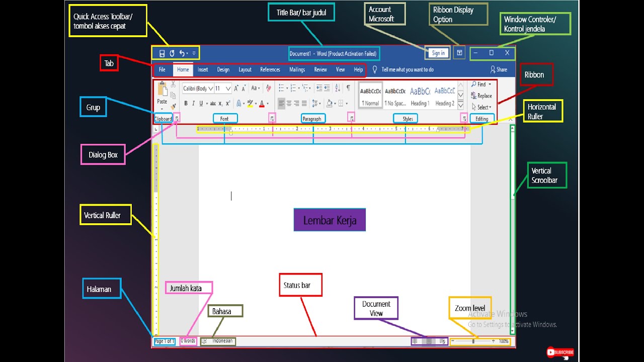Apply the Heading 1 style

(420, 96)
